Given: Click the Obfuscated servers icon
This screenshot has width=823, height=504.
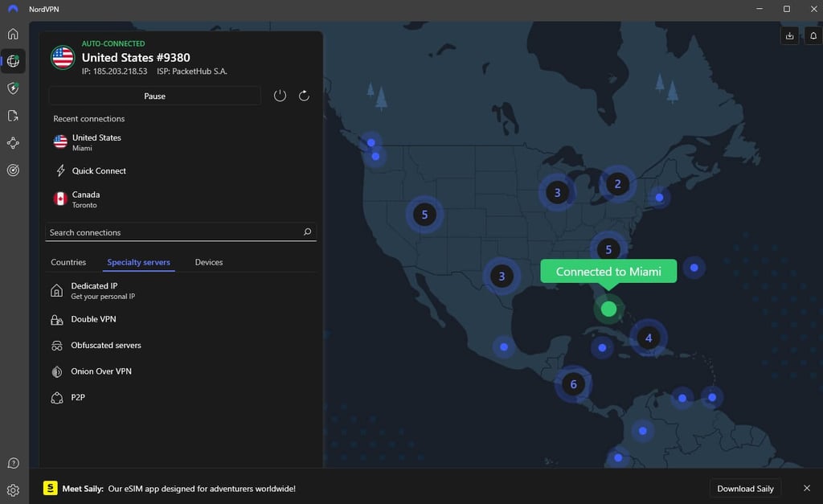Looking at the screenshot, I should pyautogui.click(x=57, y=346).
